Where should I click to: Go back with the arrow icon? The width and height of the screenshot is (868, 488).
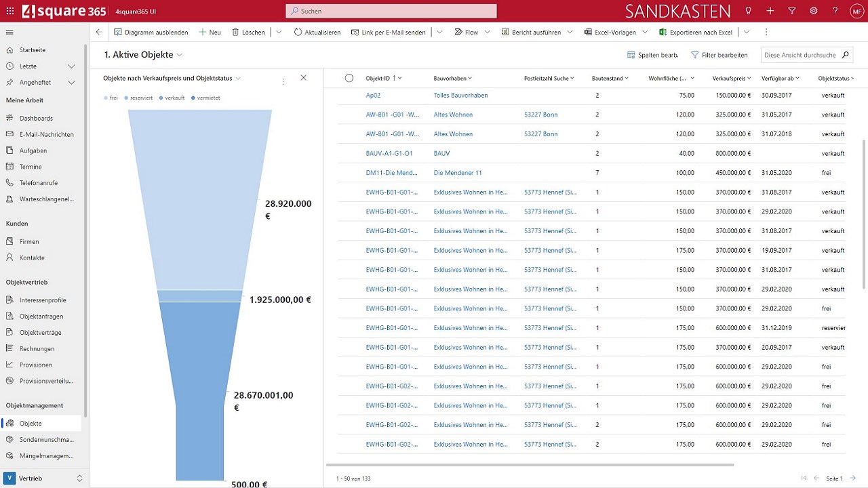99,32
